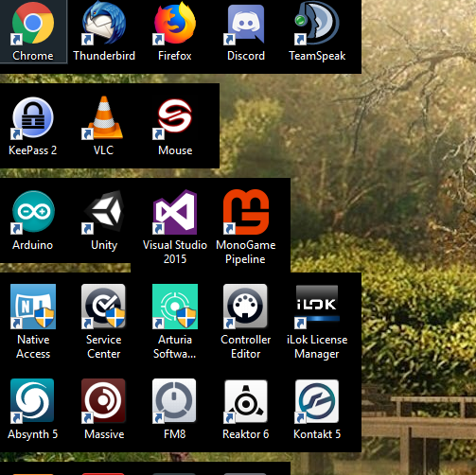Click the "TeamSpeak" label text
This screenshot has width=476, height=475.
tap(317, 56)
